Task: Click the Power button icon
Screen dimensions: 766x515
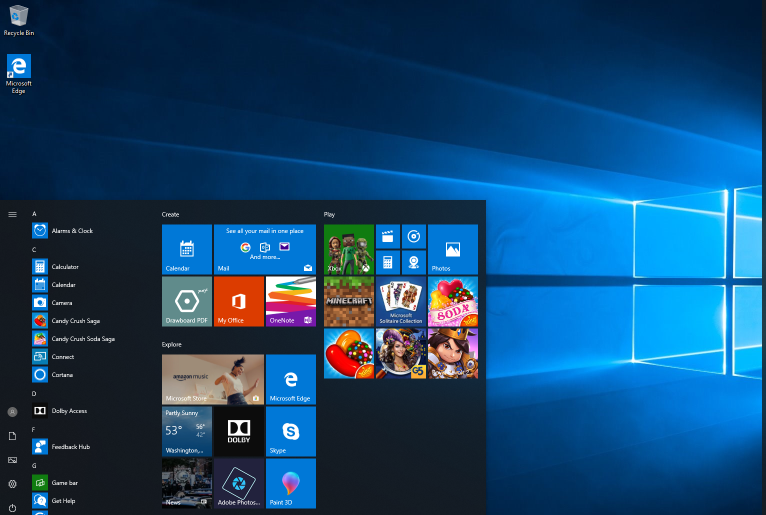Action: (12, 507)
